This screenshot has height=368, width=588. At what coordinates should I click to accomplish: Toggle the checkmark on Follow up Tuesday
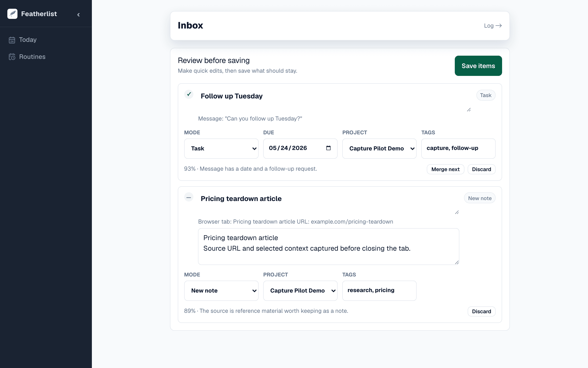pos(189,94)
